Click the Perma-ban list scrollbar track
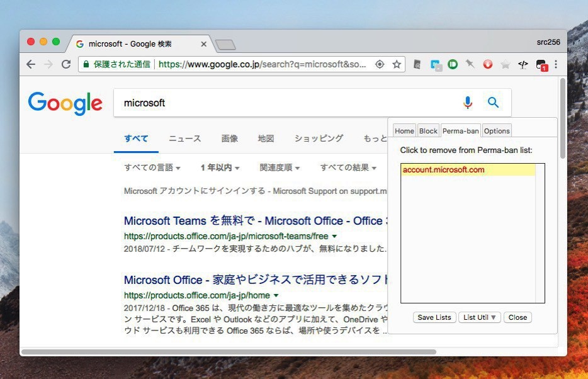588x379 pixels. pyautogui.click(x=540, y=233)
